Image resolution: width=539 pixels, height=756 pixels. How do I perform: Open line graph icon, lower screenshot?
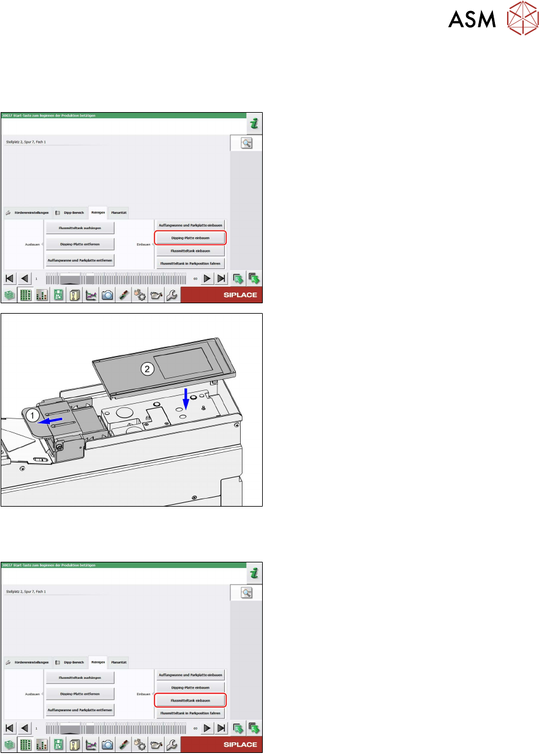pos(91,745)
